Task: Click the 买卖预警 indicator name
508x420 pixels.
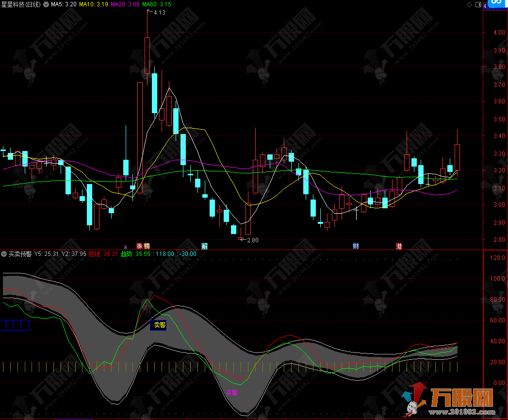Action: point(20,253)
